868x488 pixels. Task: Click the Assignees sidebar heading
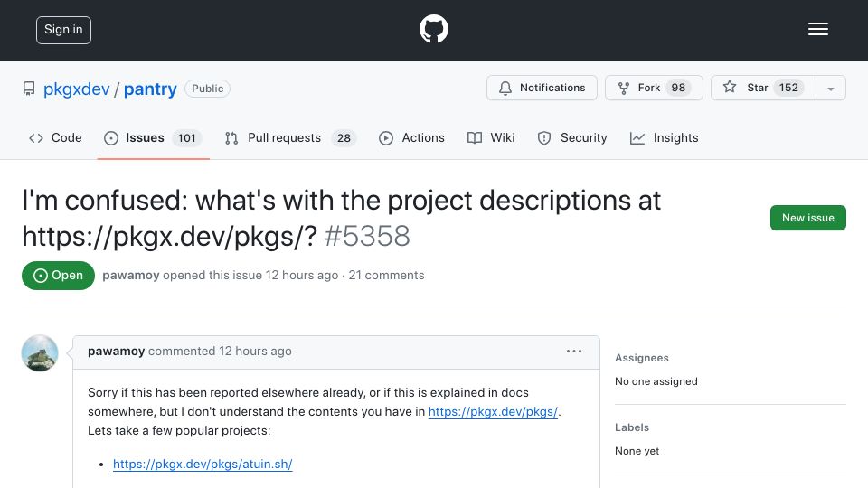pos(642,358)
